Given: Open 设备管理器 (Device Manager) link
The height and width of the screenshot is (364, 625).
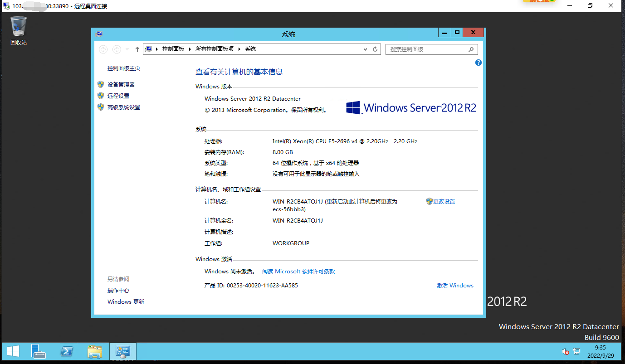Looking at the screenshot, I should pyautogui.click(x=121, y=85).
